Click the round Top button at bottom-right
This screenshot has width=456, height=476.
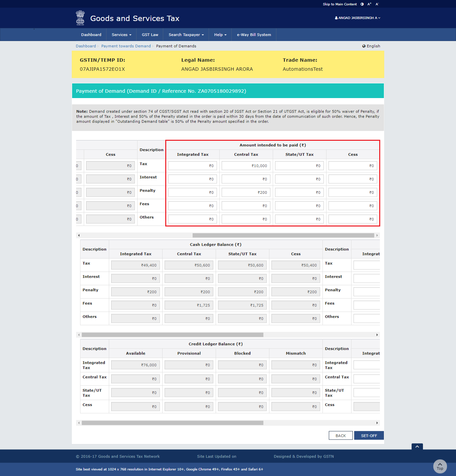tap(440, 466)
